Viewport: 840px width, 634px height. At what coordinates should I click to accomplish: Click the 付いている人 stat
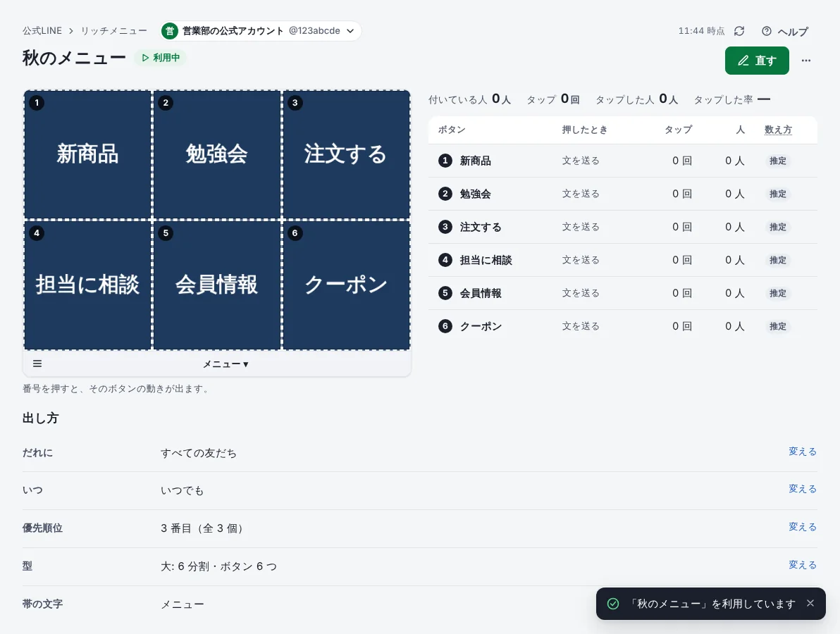[x=470, y=99]
